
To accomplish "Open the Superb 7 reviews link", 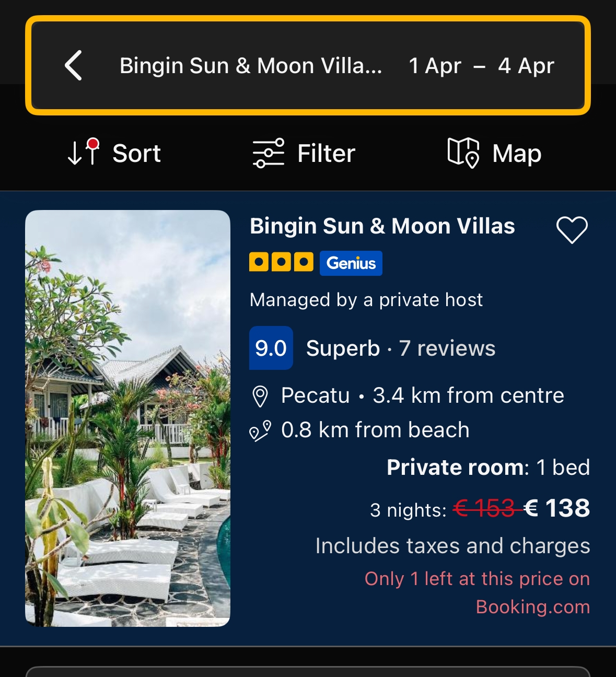I will pyautogui.click(x=400, y=348).
